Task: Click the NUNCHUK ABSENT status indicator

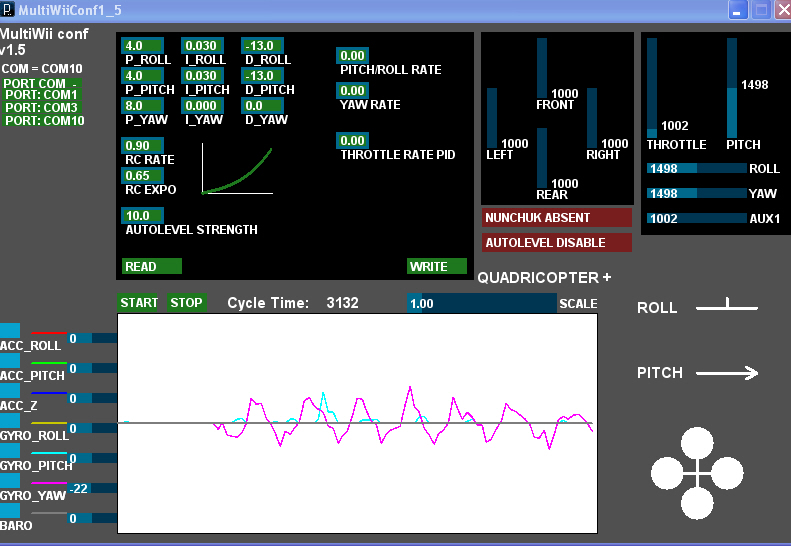Action: click(x=557, y=217)
